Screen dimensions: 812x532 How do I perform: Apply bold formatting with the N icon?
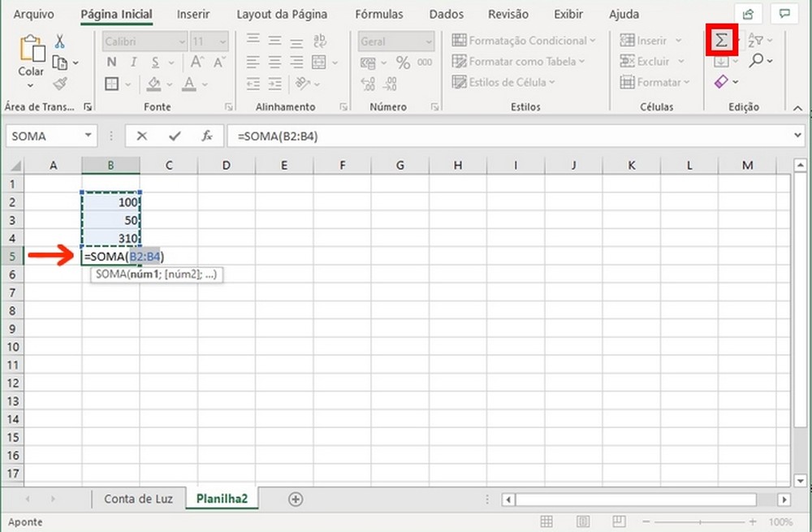(111, 62)
